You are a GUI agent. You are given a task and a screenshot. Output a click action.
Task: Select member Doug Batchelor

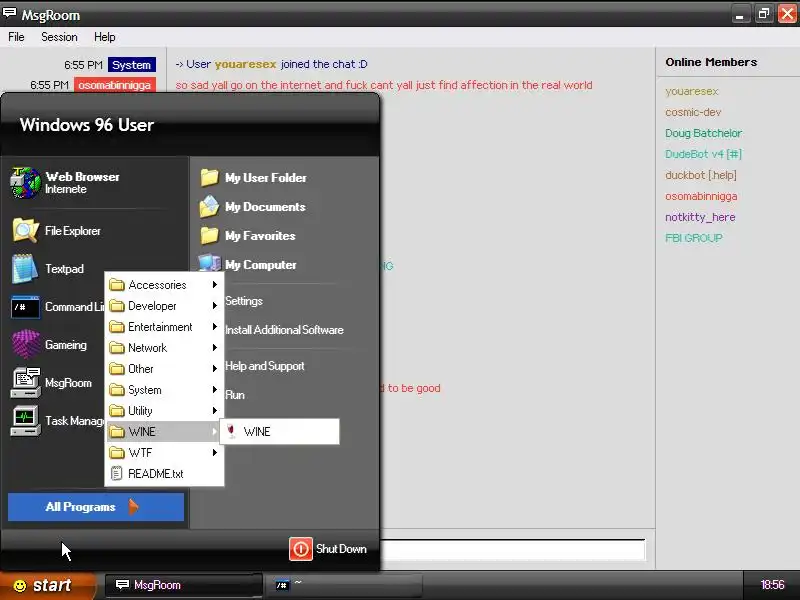tap(703, 133)
